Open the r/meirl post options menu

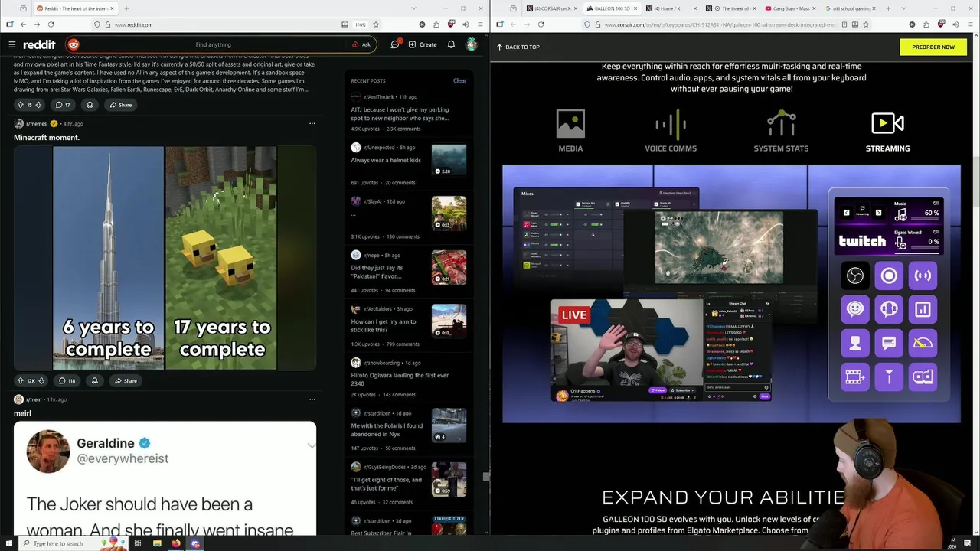(x=312, y=399)
